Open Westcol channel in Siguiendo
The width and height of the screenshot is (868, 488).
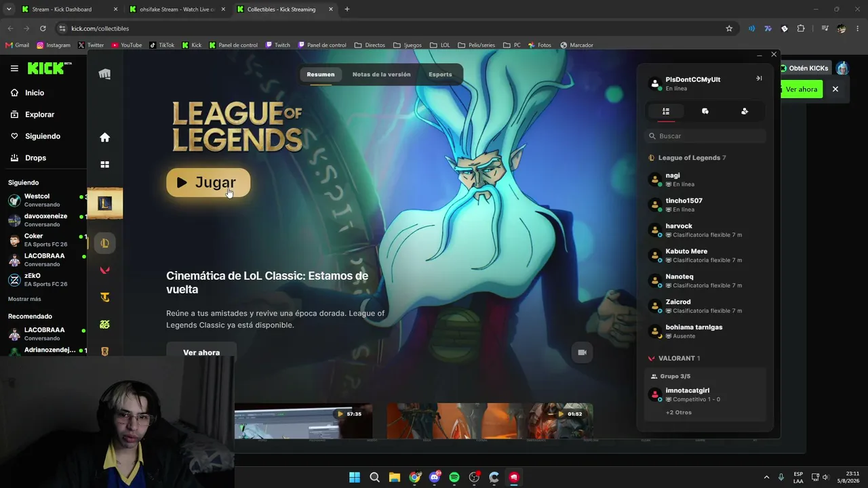click(x=43, y=200)
